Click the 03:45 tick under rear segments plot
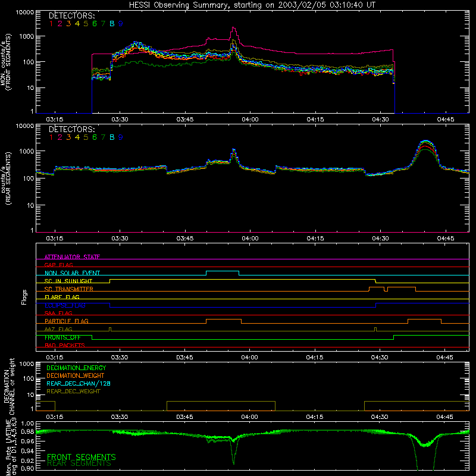Image resolution: width=476 pixels, height=476 pixels. point(185,239)
